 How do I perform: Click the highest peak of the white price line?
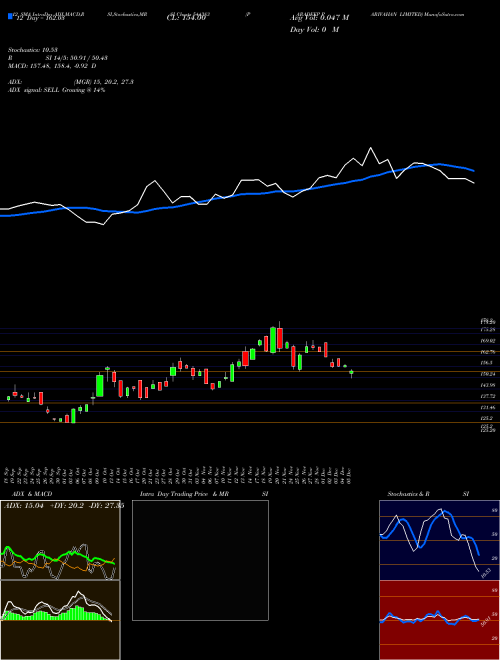tap(370, 148)
